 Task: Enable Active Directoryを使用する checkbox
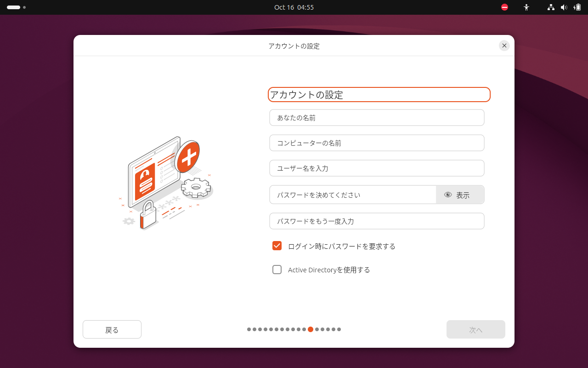277,270
